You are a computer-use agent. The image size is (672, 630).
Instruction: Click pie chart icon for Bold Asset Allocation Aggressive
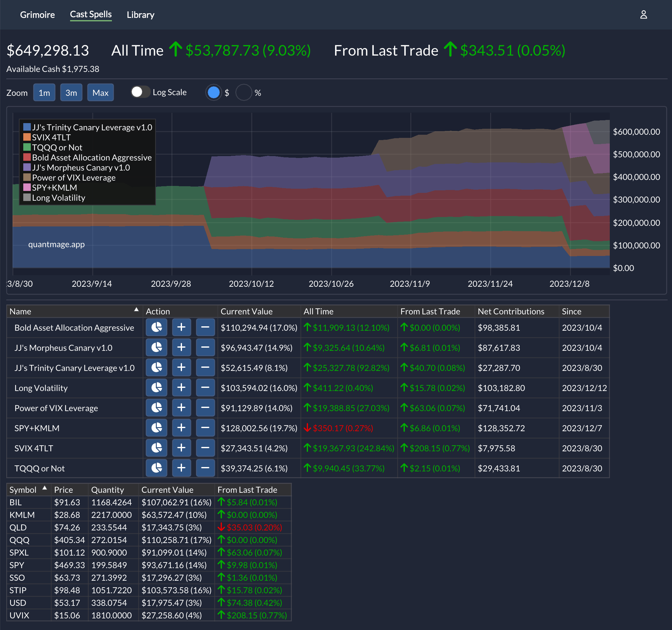click(157, 327)
